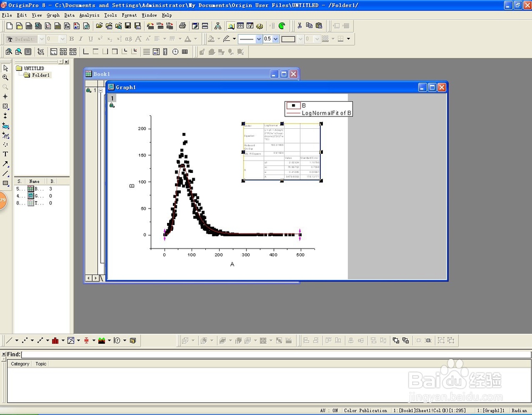Toggle layer 1 button in Graph1

[112, 98]
